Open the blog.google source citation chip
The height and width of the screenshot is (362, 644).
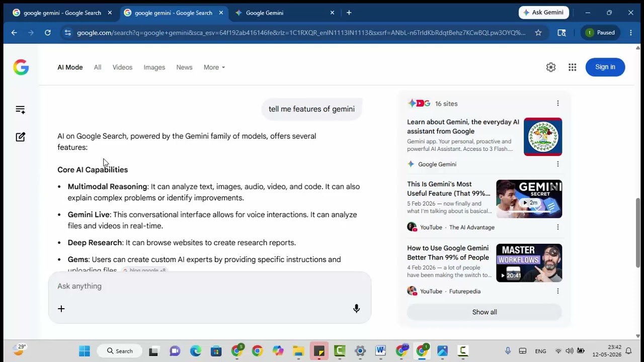pos(144,270)
